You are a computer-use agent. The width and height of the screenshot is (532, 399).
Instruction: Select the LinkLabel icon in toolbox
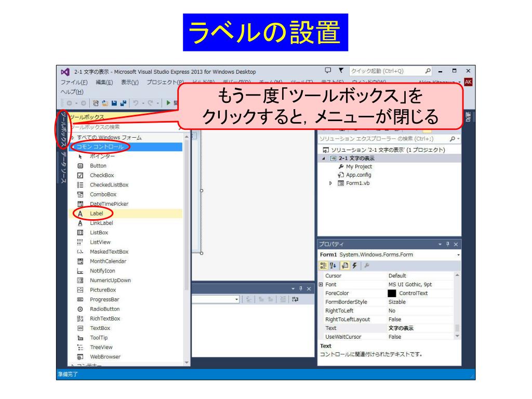(x=81, y=223)
